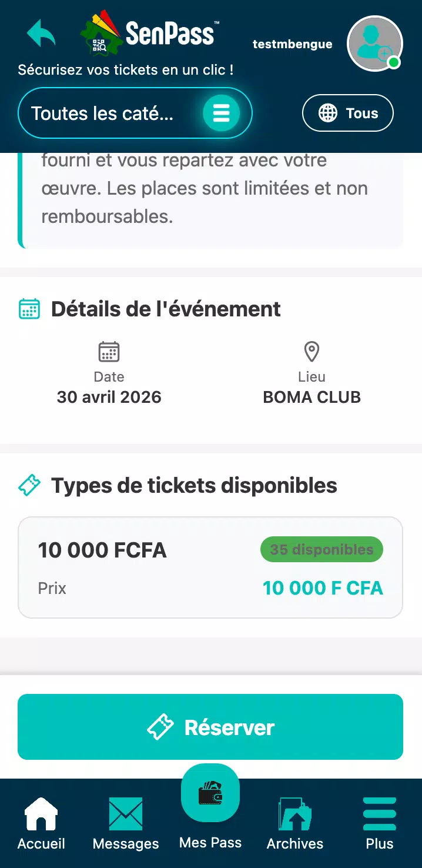This screenshot has width=422, height=868.
Task: Click the location pin icon above Lieu
Action: click(x=312, y=352)
